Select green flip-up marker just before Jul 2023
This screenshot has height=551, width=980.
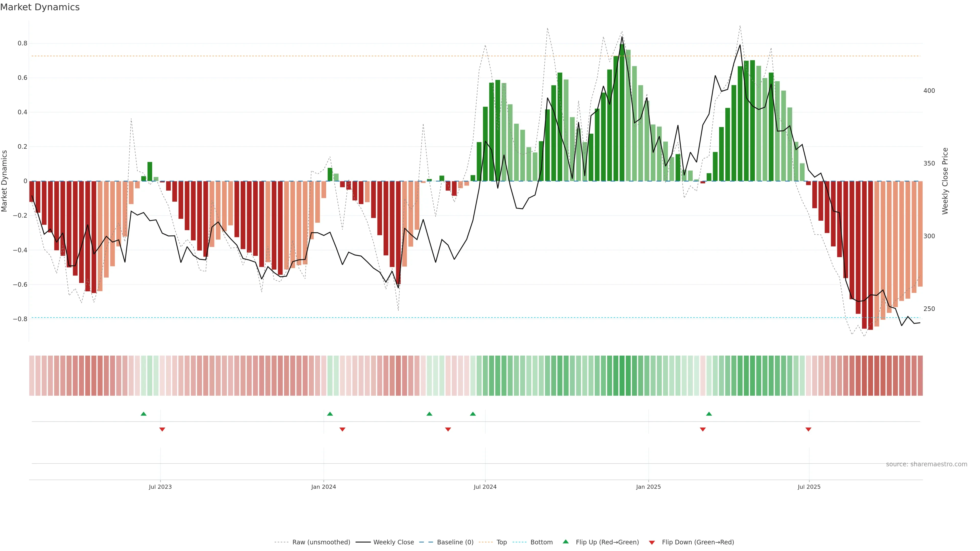pos(143,414)
